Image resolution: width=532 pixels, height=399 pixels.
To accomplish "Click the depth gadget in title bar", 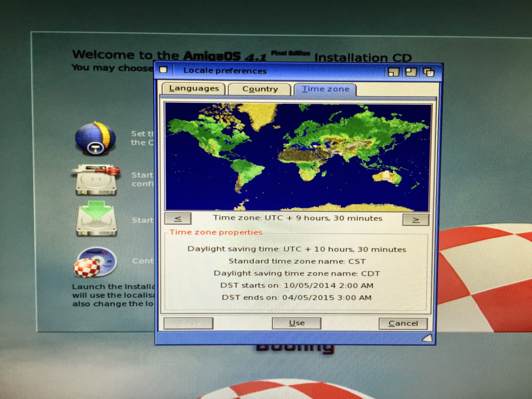I will pyautogui.click(x=429, y=72).
